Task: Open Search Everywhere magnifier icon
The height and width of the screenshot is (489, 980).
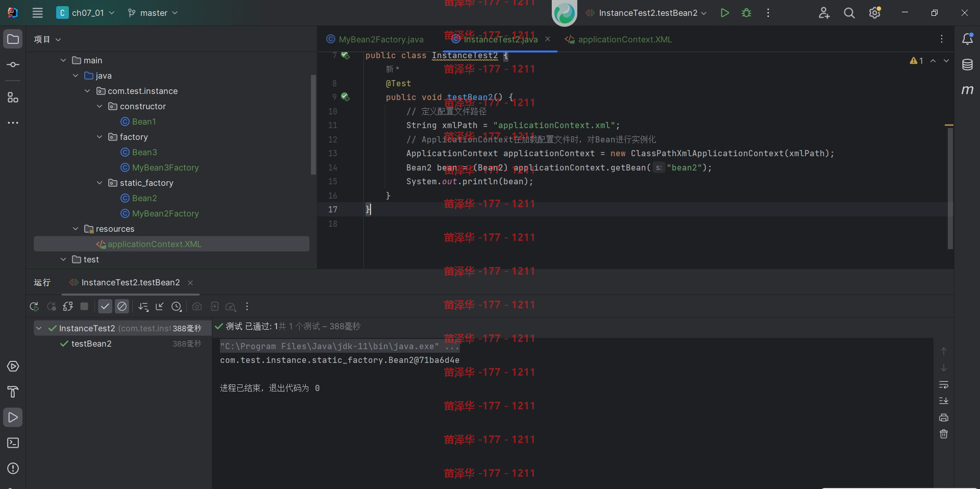Action: click(849, 13)
